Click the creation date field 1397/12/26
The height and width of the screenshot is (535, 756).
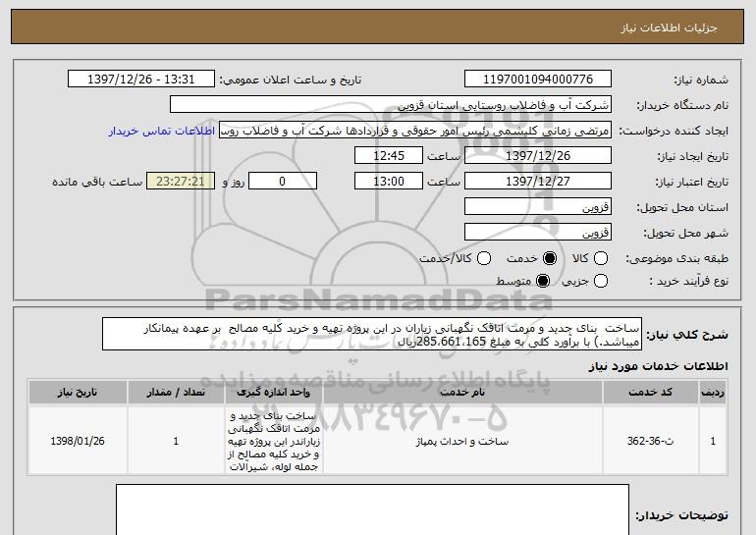point(538,156)
